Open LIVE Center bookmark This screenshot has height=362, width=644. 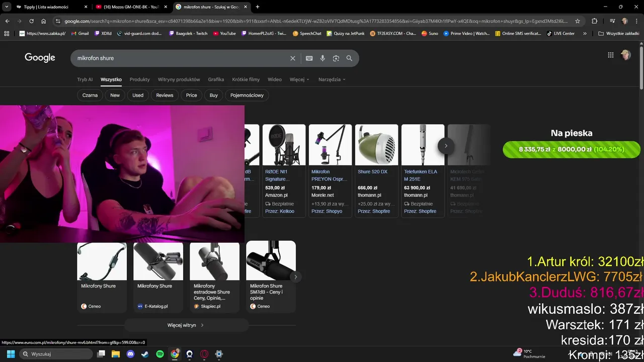tap(560, 34)
